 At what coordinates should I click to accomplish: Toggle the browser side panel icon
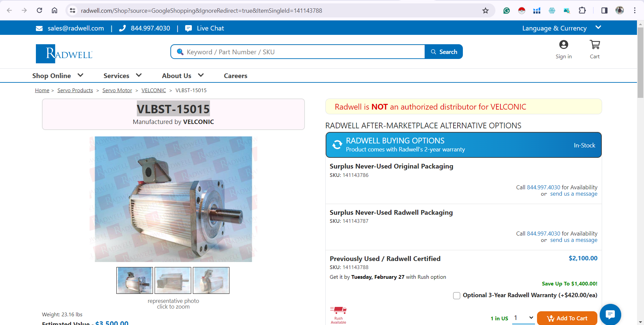(604, 10)
